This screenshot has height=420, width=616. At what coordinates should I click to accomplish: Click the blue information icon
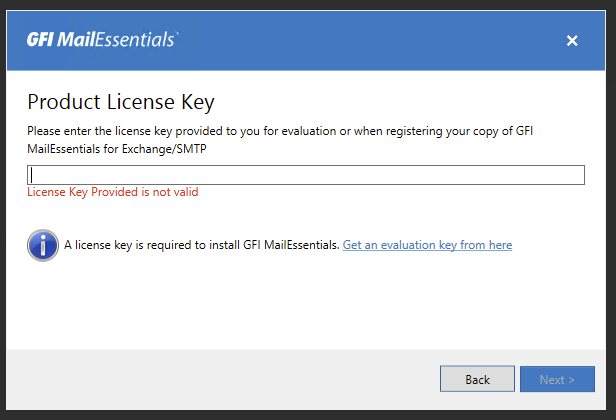click(x=42, y=245)
